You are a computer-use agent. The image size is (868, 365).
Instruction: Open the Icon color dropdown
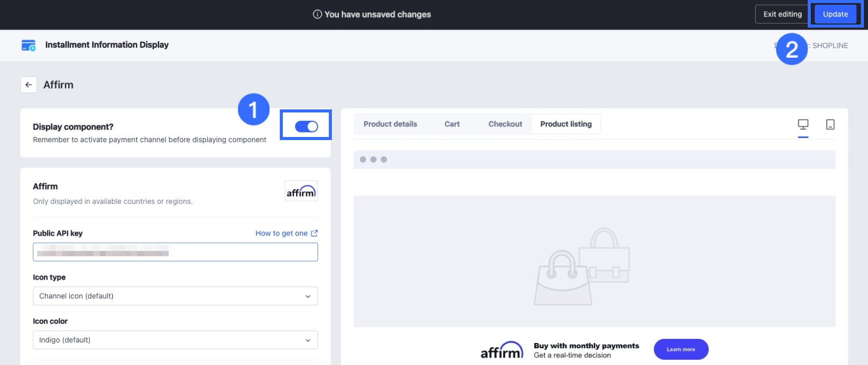tap(175, 340)
